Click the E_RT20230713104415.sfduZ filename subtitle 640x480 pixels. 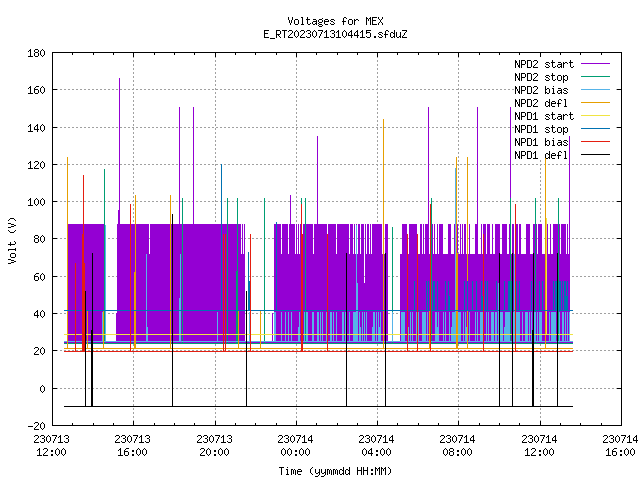335,34
